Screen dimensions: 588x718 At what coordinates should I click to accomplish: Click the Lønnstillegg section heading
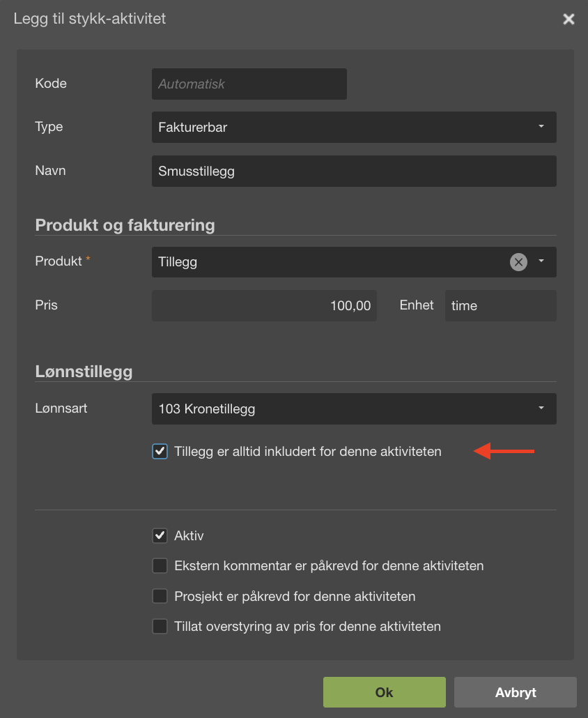(x=84, y=372)
